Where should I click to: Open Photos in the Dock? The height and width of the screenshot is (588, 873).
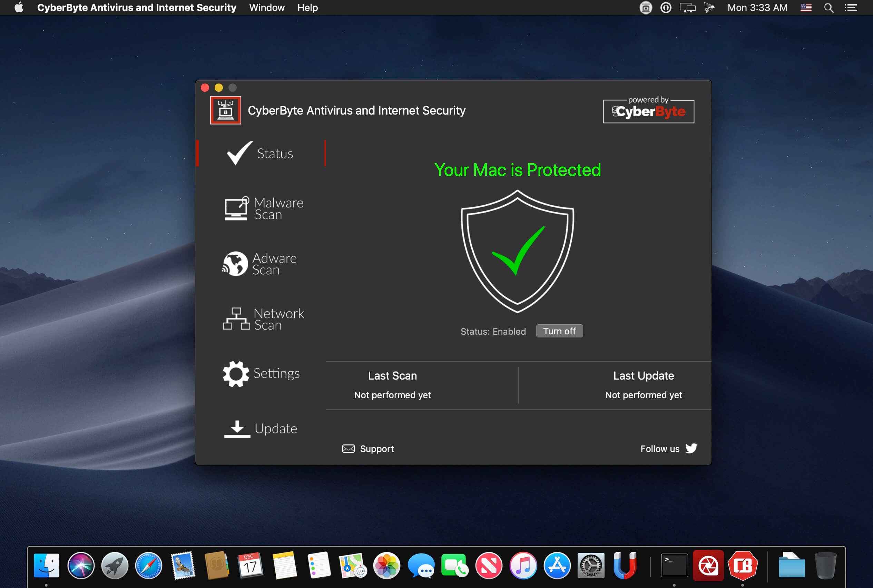pyautogui.click(x=386, y=565)
